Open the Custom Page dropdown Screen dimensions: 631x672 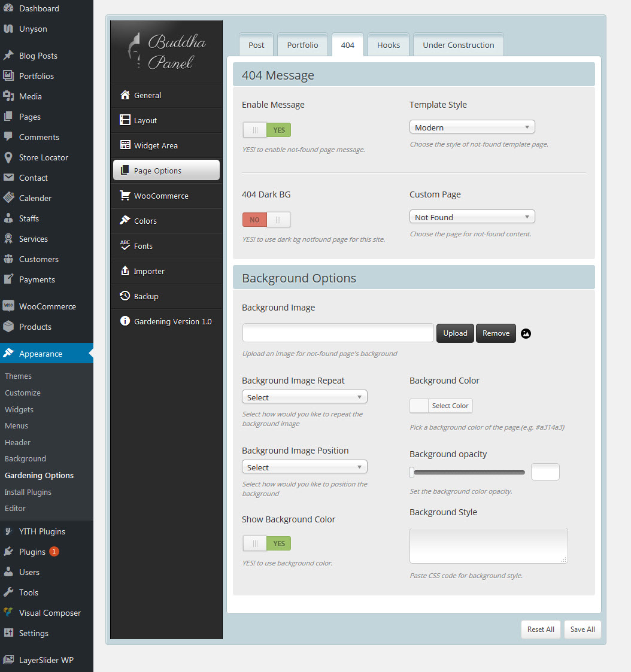tap(472, 217)
